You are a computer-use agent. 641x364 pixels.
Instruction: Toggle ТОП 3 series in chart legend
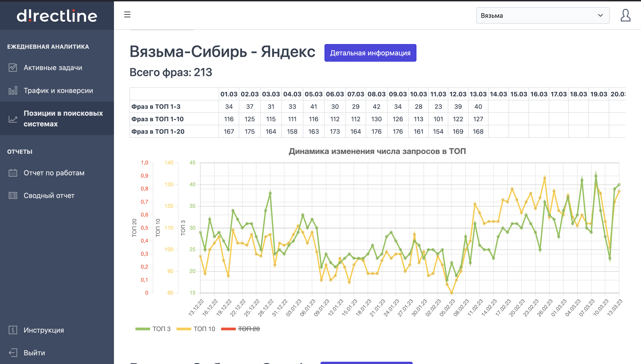point(161,329)
